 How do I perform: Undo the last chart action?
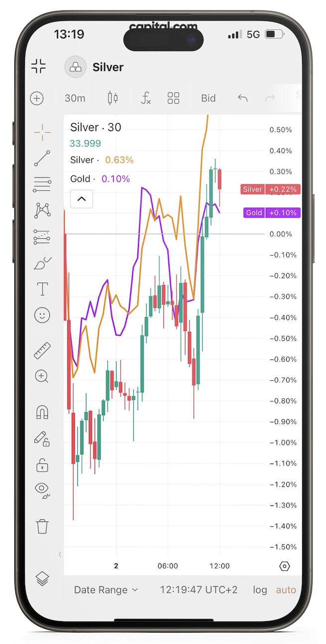pyautogui.click(x=243, y=98)
